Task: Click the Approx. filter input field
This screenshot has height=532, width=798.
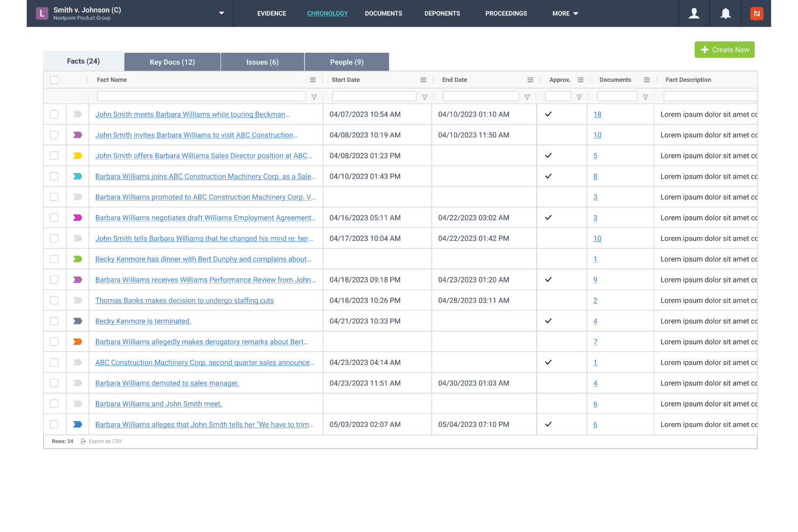Action: click(x=558, y=96)
